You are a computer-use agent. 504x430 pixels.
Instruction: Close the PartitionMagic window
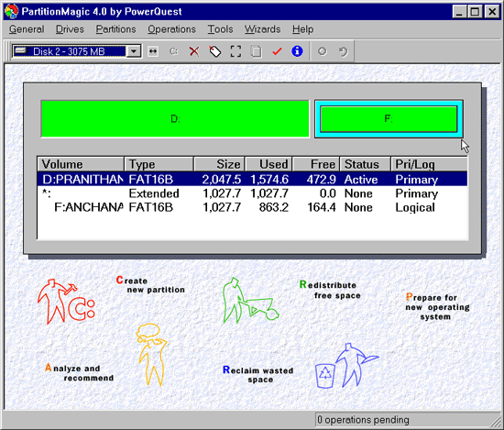(492, 12)
